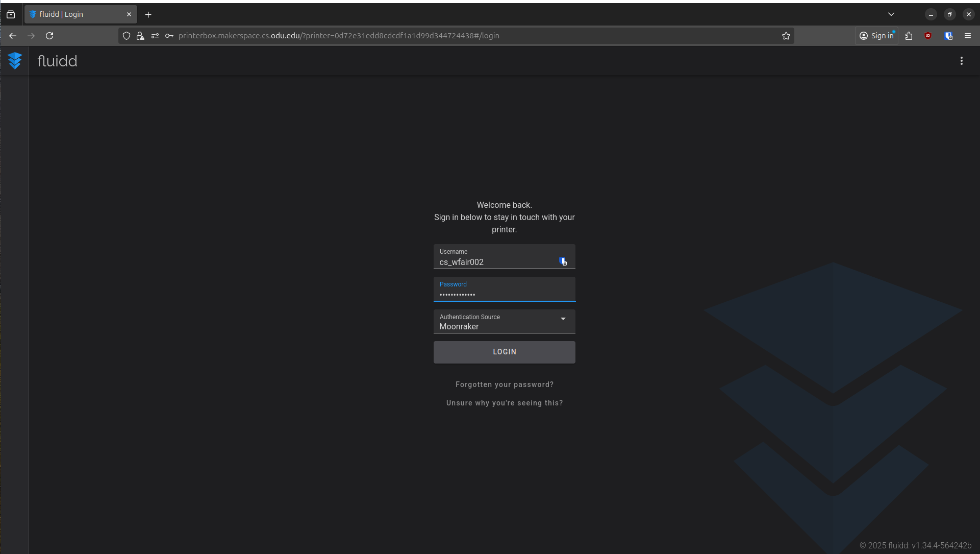Image resolution: width=980 pixels, height=554 pixels.
Task: Focus the Password input field
Action: coord(504,294)
